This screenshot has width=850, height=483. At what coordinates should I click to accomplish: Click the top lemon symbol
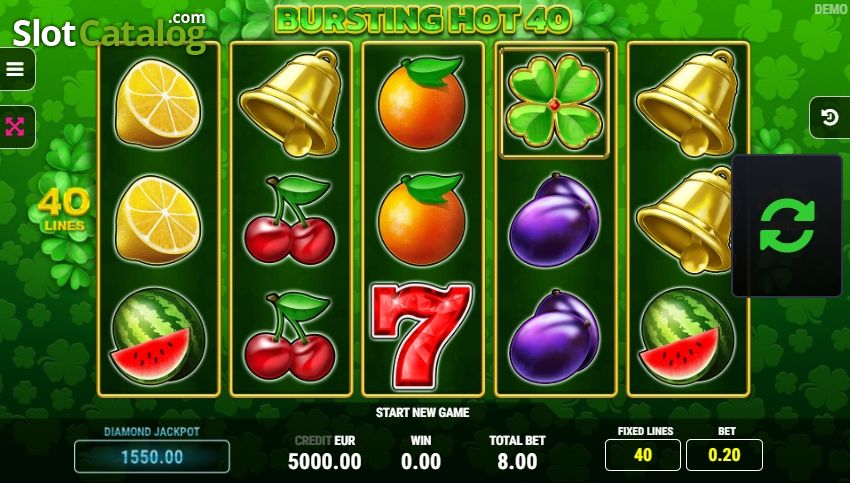[158, 103]
